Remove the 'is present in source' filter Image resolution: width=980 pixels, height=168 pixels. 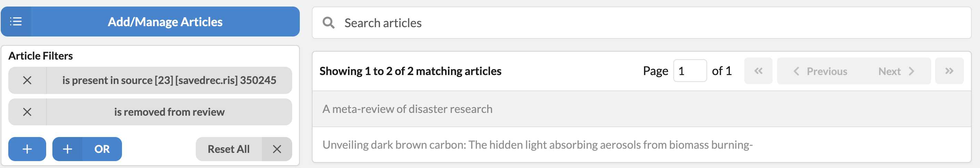click(x=27, y=80)
